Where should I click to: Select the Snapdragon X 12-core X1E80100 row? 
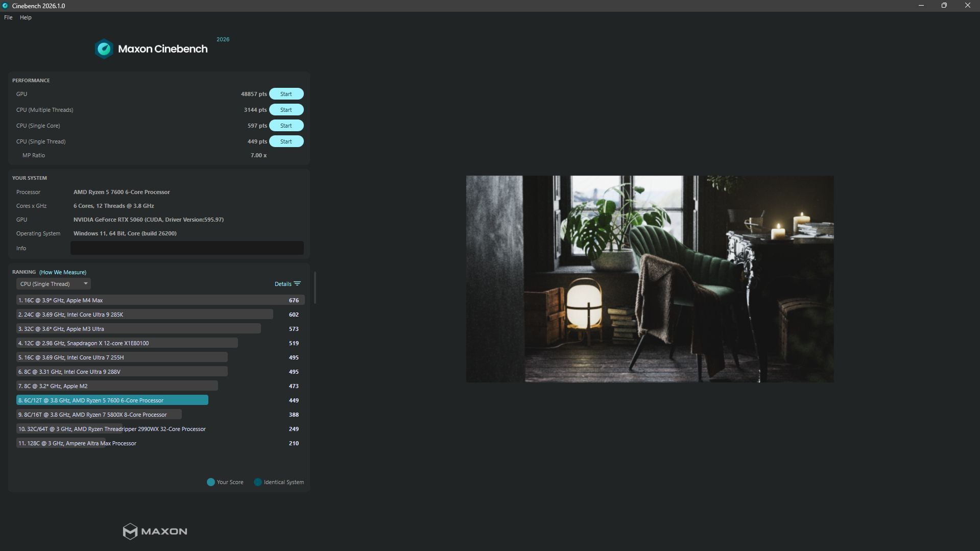(x=160, y=343)
